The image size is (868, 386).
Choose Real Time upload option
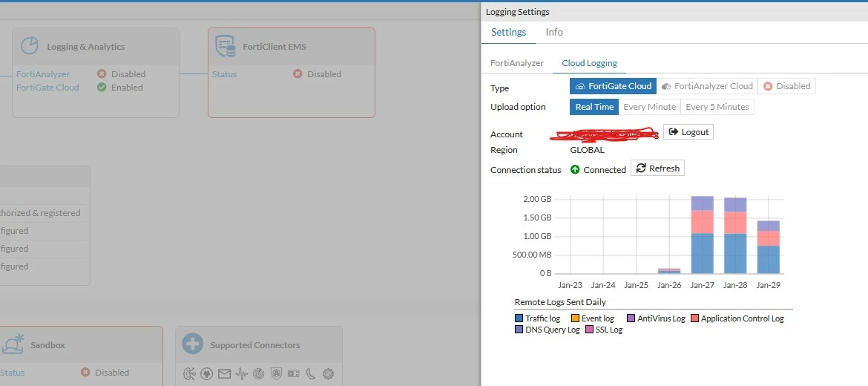[594, 107]
